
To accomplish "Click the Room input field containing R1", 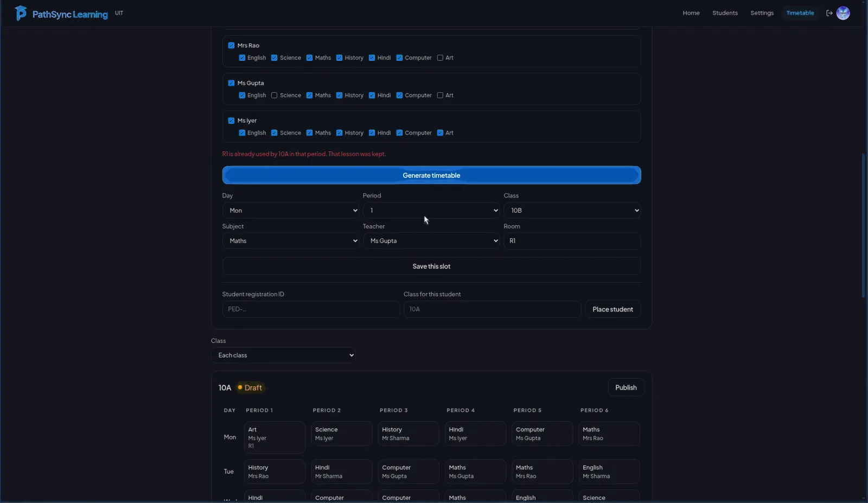I will pos(572,241).
